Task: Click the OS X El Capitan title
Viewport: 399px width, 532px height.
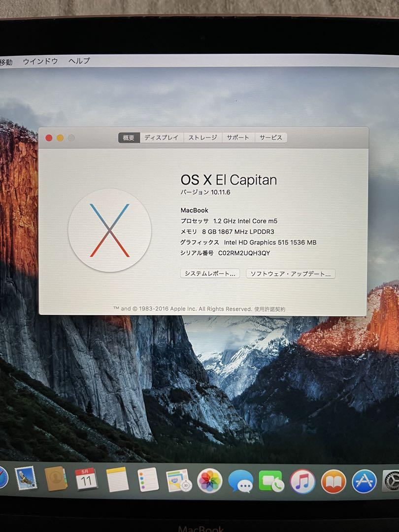Action: click(229, 180)
